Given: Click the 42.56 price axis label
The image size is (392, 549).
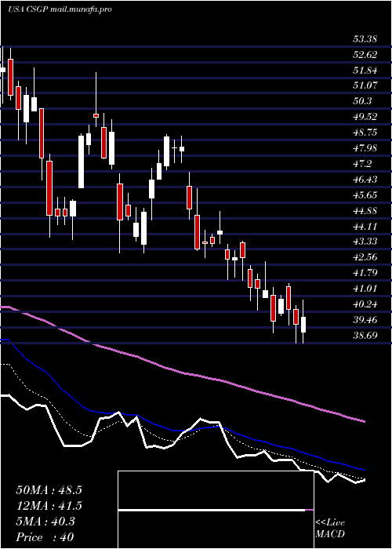Looking at the screenshot, I should point(365,257).
